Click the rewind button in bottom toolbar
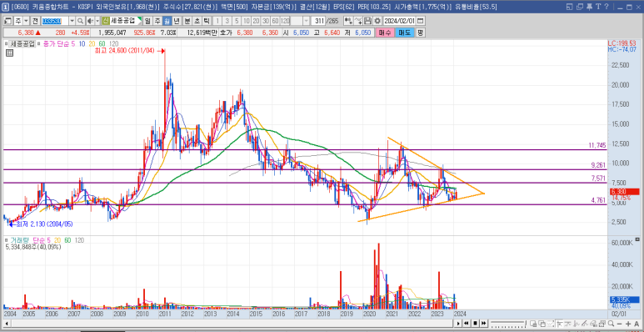 click(467, 323)
